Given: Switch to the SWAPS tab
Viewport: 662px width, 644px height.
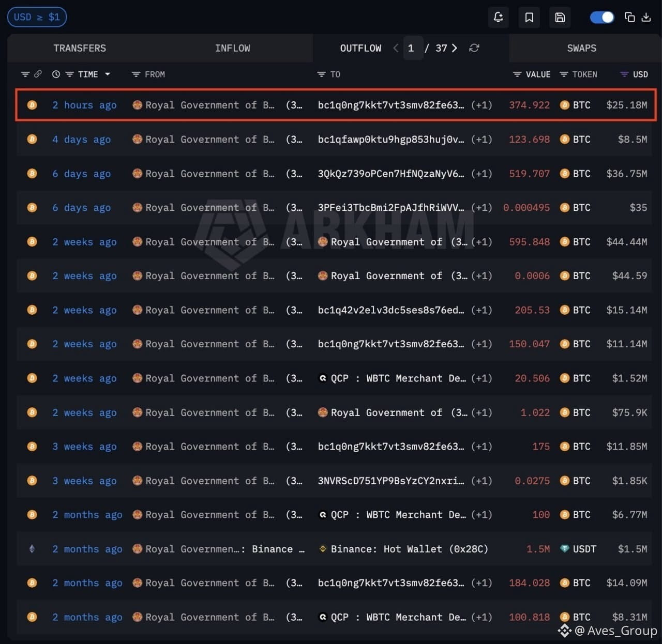Looking at the screenshot, I should (581, 48).
